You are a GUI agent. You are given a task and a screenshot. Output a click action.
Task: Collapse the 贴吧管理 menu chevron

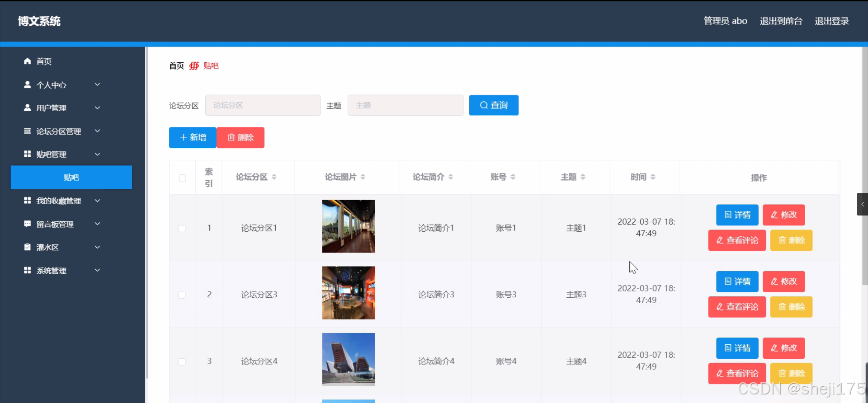(x=97, y=154)
